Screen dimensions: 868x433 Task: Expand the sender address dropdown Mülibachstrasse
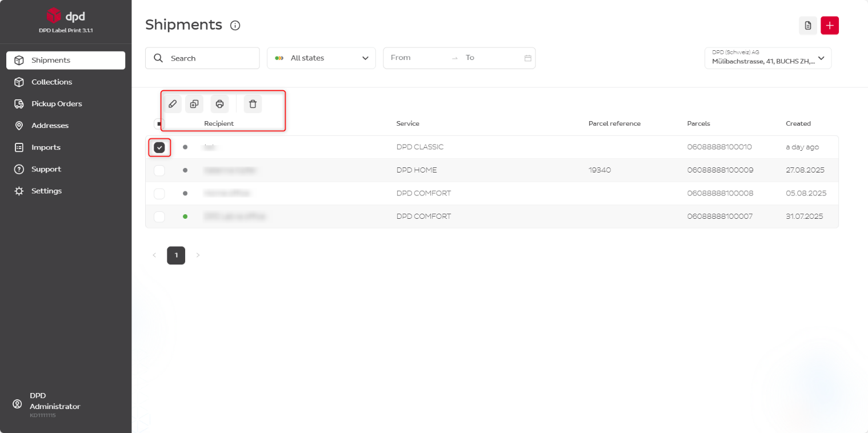(768, 58)
